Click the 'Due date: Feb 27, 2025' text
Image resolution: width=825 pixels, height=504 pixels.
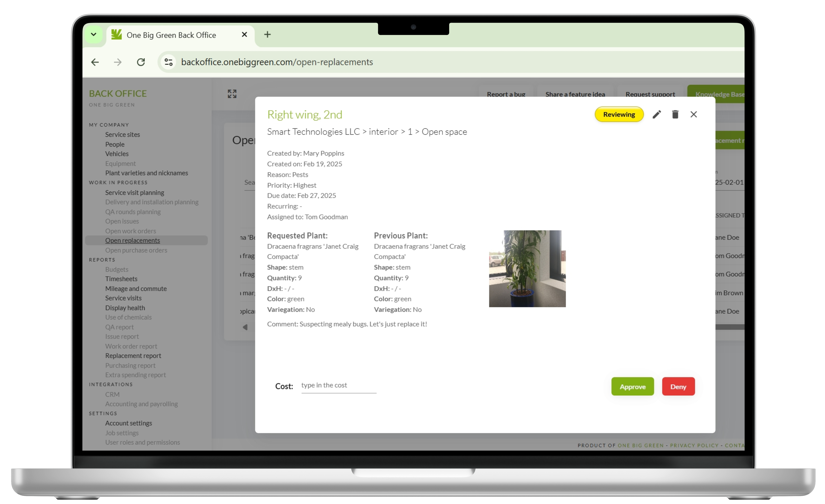click(301, 196)
